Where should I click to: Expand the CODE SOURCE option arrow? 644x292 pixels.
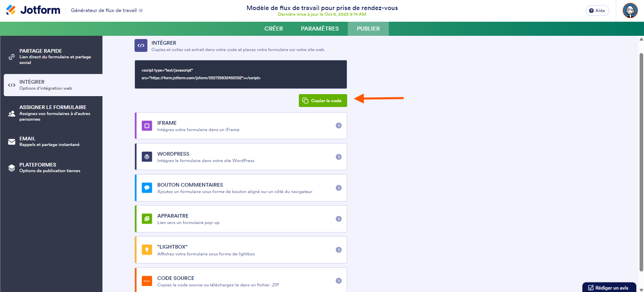[x=339, y=281]
